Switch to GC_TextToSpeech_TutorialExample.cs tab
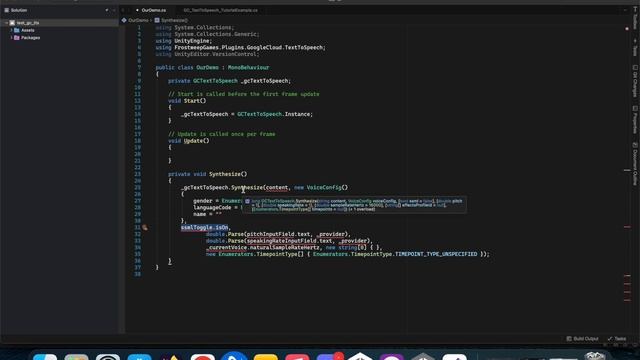Screen dimensions: 640x360 point(220,10)
